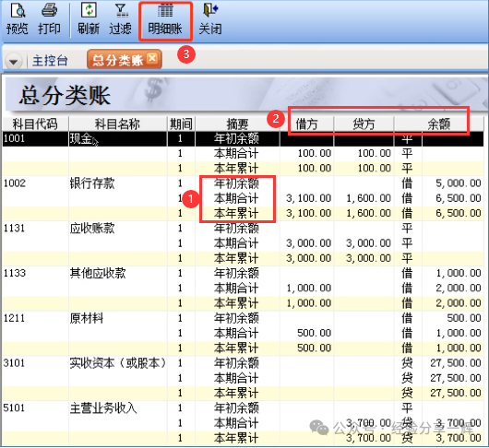
Task: Select the 1131 应收账款 row
Action: pyautogui.click(x=244, y=229)
